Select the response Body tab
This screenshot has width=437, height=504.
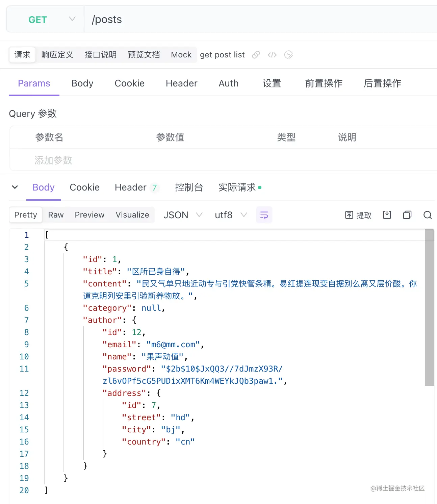[44, 187]
